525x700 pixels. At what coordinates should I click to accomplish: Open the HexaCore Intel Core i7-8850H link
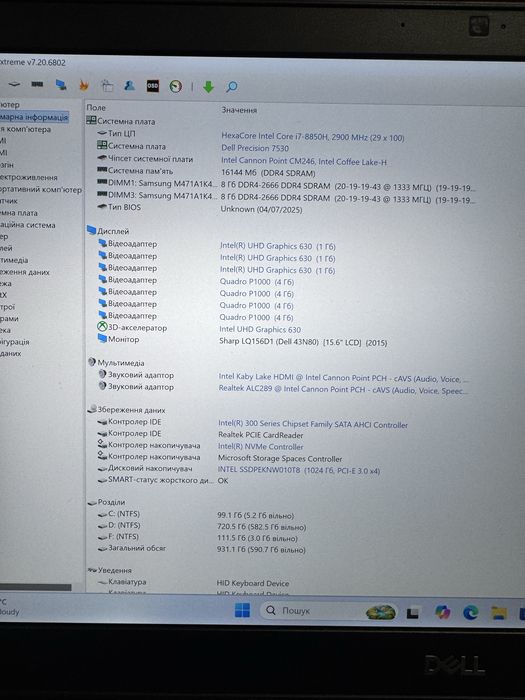click(312, 137)
